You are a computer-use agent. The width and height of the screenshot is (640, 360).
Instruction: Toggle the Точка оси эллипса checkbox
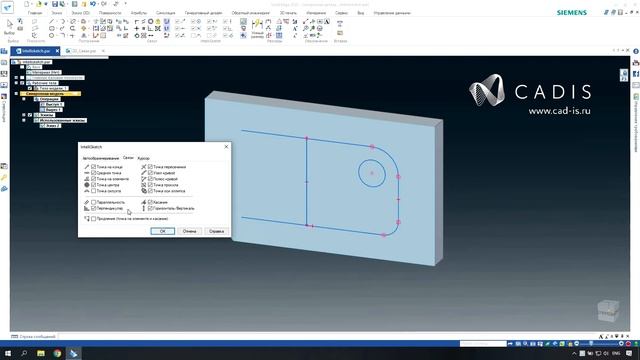tap(150, 191)
